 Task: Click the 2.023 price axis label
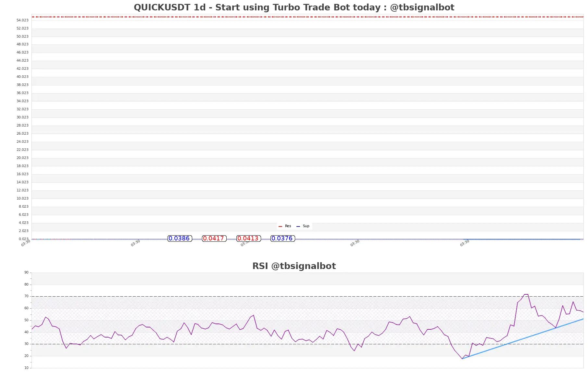click(x=23, y=231)
